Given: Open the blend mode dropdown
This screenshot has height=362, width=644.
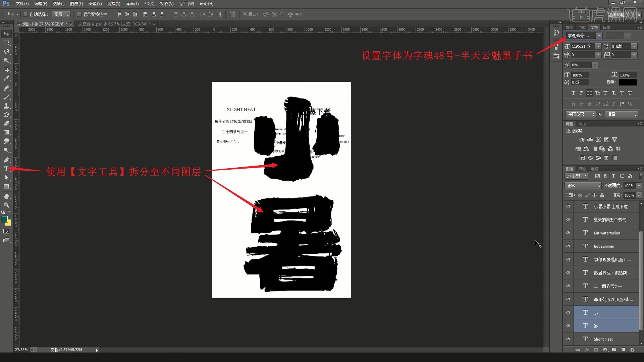Looking at the screenshot, I should tap(583, 185).
